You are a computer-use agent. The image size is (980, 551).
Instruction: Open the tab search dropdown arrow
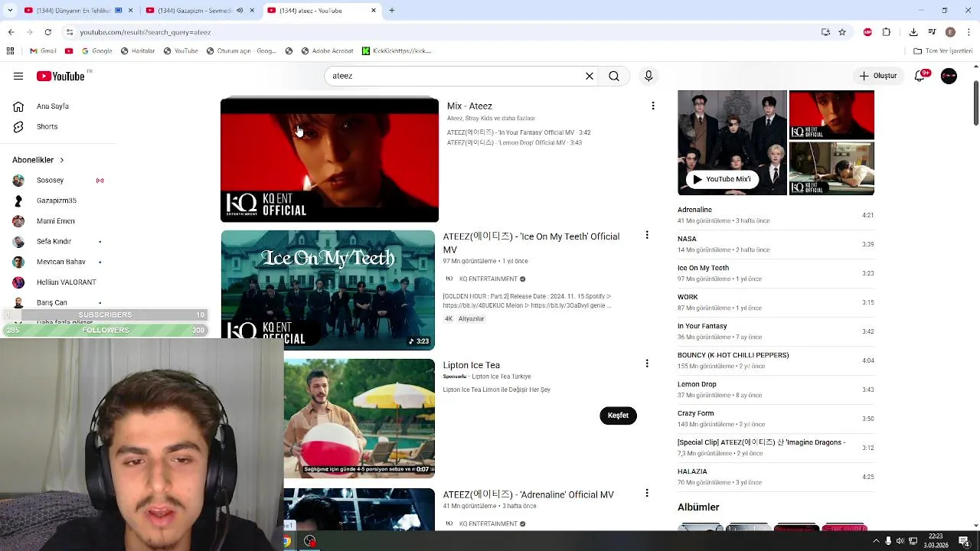tap(10, 10)
